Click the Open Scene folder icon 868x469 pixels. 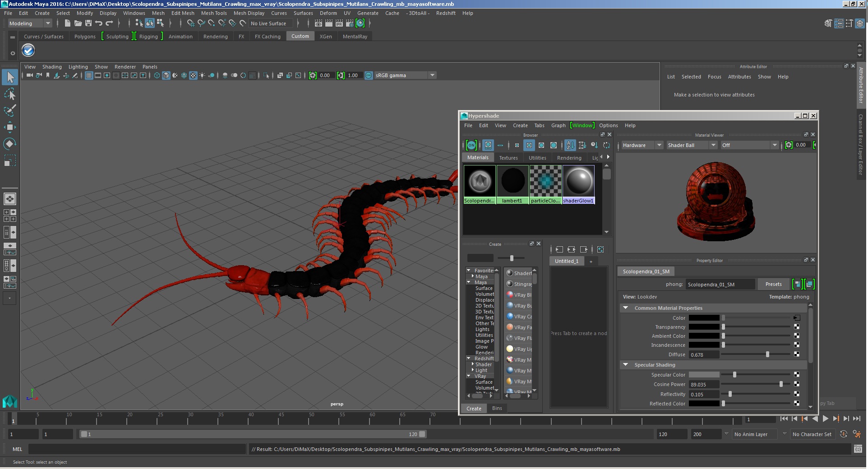pyautogui.click(x=78, y=23)
